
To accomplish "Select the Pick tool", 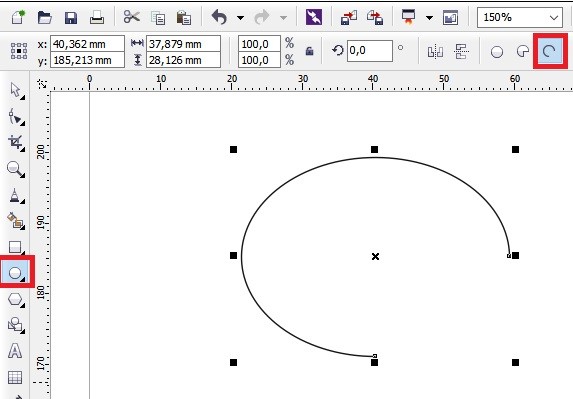I will point(16,91).
